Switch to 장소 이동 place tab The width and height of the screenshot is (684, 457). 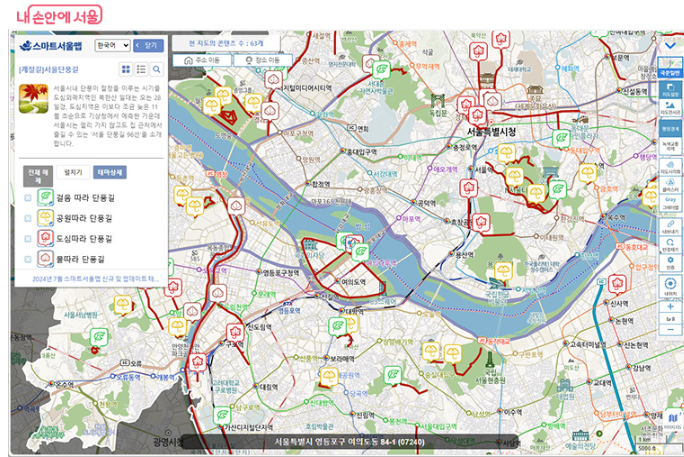click(x=263, y=60)
